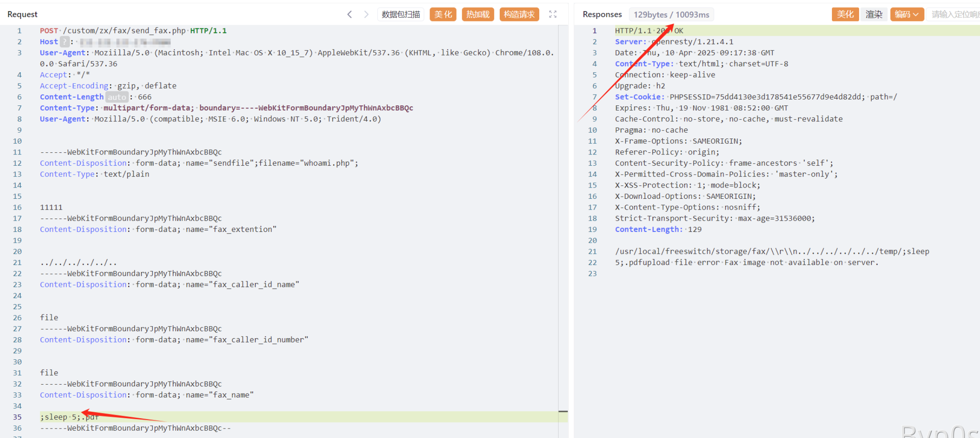Click the POST request line path send_fax.php

(124, 31)
